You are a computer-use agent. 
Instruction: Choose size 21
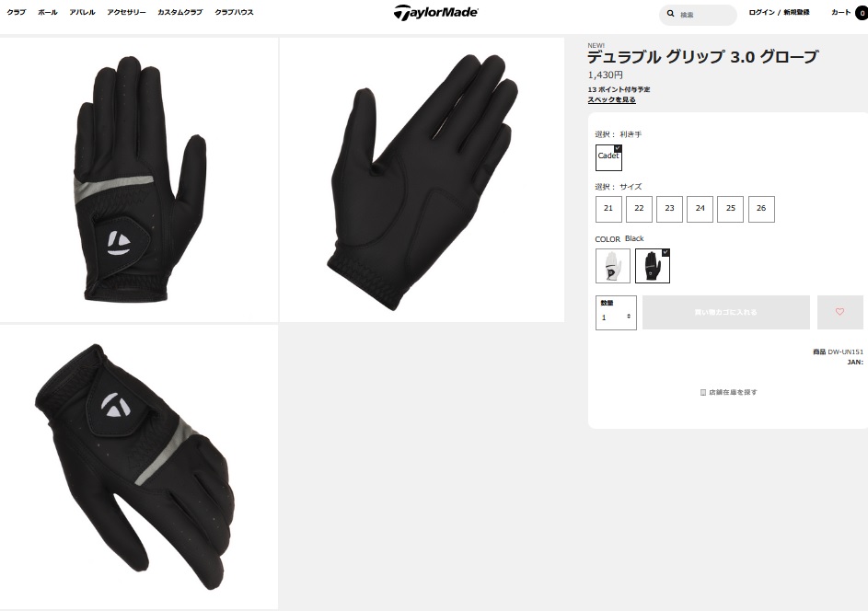pos(608,209)
